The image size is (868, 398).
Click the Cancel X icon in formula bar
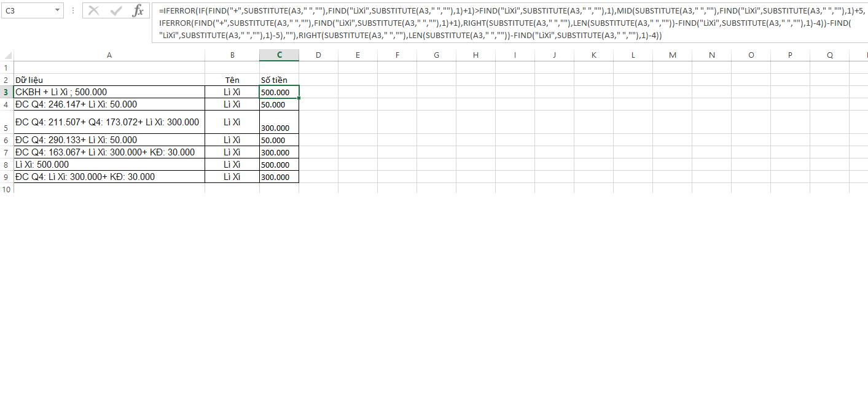[x=93, y=10]
